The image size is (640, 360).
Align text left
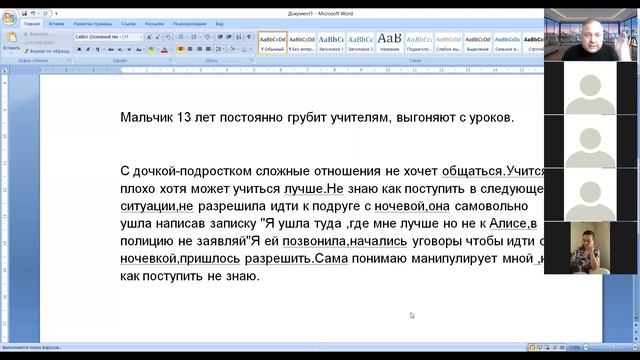coord(181,49)
